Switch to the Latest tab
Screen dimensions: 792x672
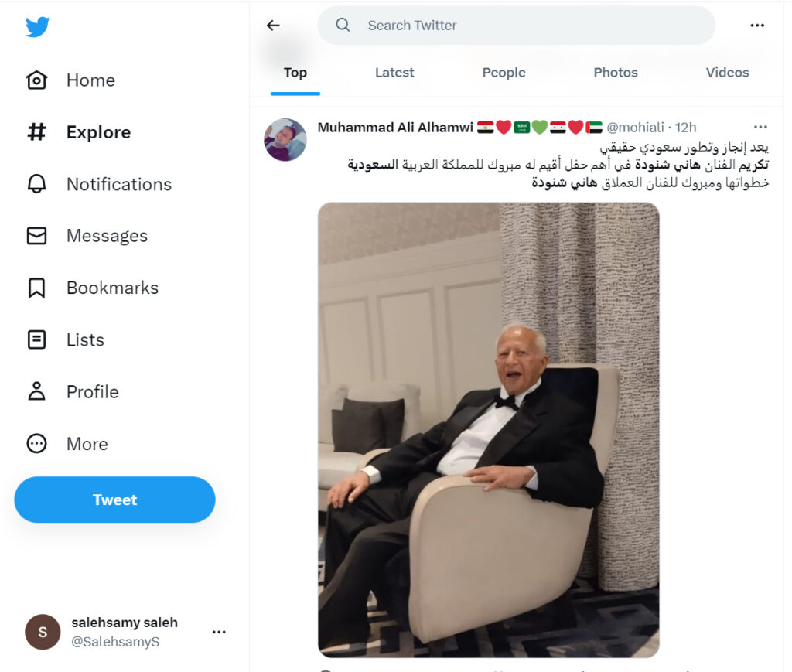(x=394, y=73)
